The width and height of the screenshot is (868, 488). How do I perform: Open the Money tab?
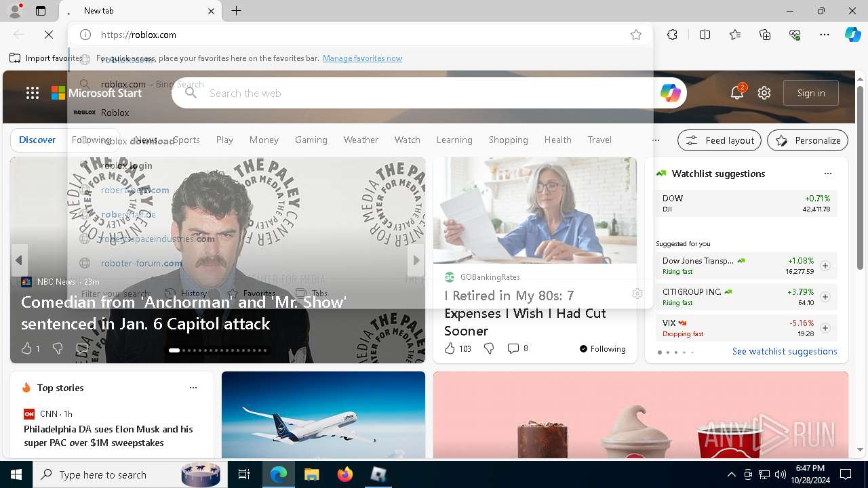(x=264, y=140)
